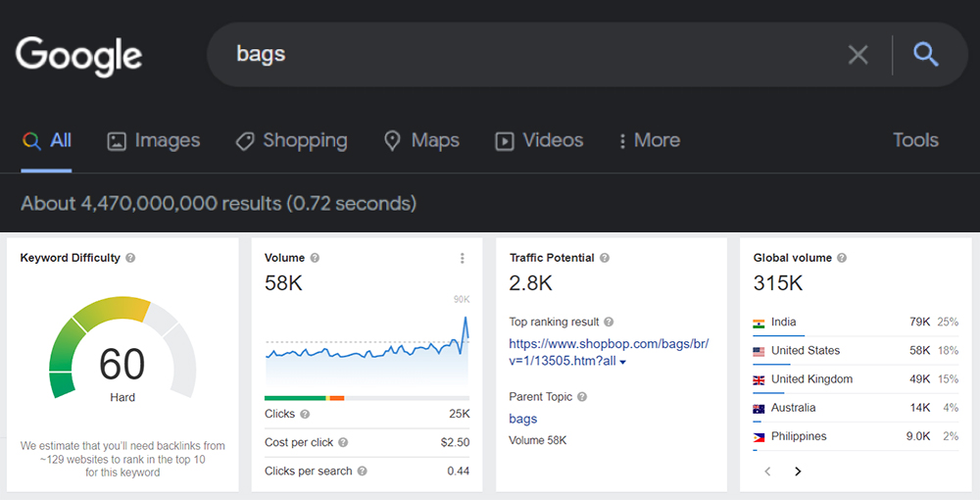Click the Global volume help icon
Viewport: 980px width, 500px height.
[842, 258]
